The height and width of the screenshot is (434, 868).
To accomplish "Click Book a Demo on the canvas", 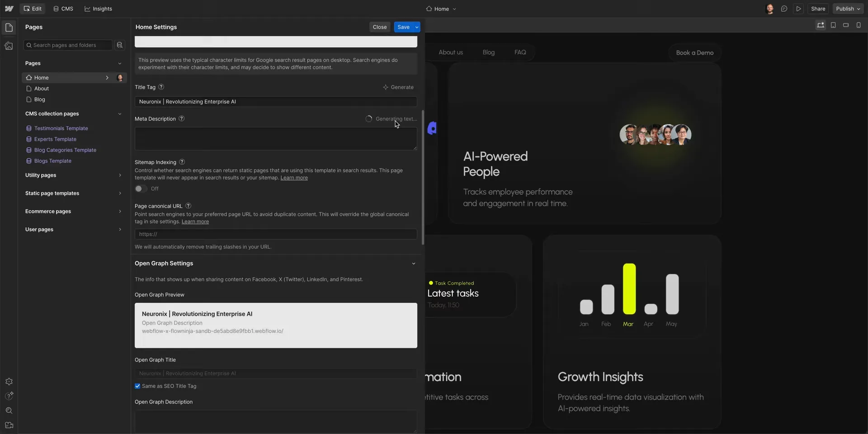I will [x=695, y=53].
